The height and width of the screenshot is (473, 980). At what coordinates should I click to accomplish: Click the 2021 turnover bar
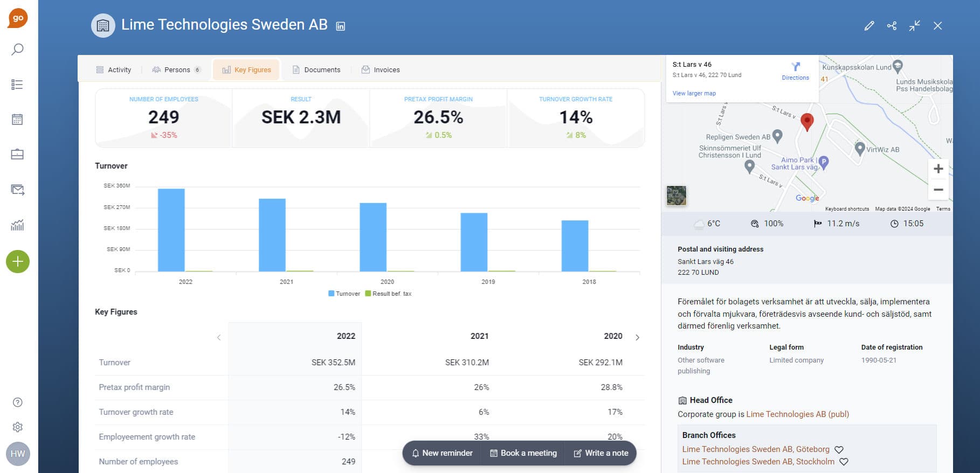(x=272, y=235)
